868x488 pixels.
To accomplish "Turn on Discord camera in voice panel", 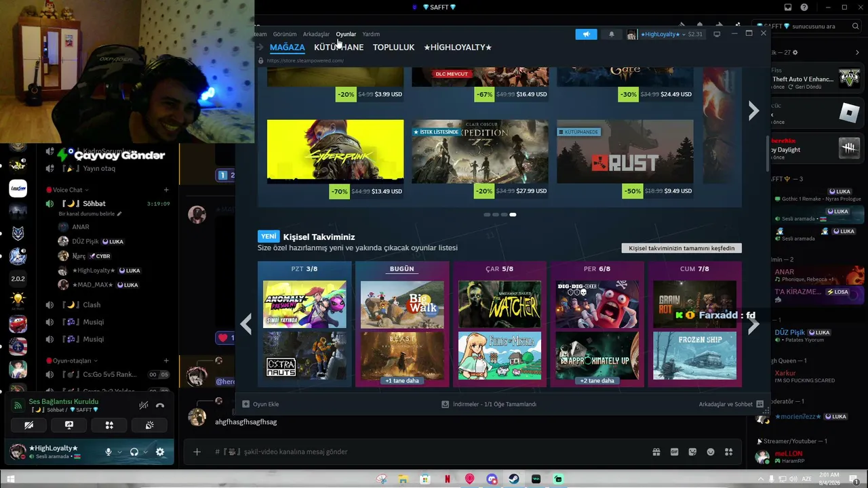I will 28,425.
